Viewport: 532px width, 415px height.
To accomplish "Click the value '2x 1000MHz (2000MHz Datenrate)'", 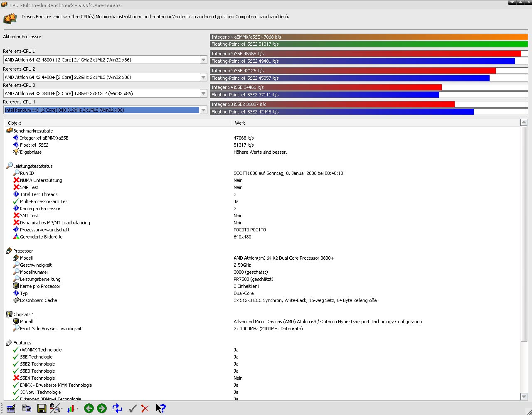I will coord(268,329).
